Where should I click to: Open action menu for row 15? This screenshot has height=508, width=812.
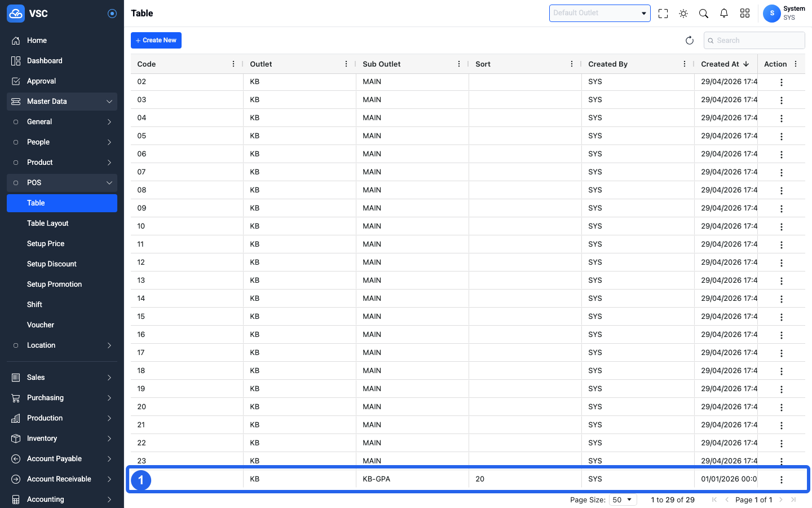pyautogui.click(x=782, y=317)
